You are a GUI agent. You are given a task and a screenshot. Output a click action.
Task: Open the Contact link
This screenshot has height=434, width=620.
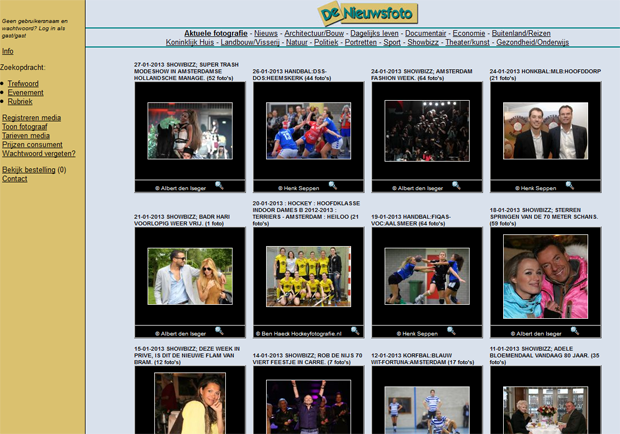(x=15, y=179)
